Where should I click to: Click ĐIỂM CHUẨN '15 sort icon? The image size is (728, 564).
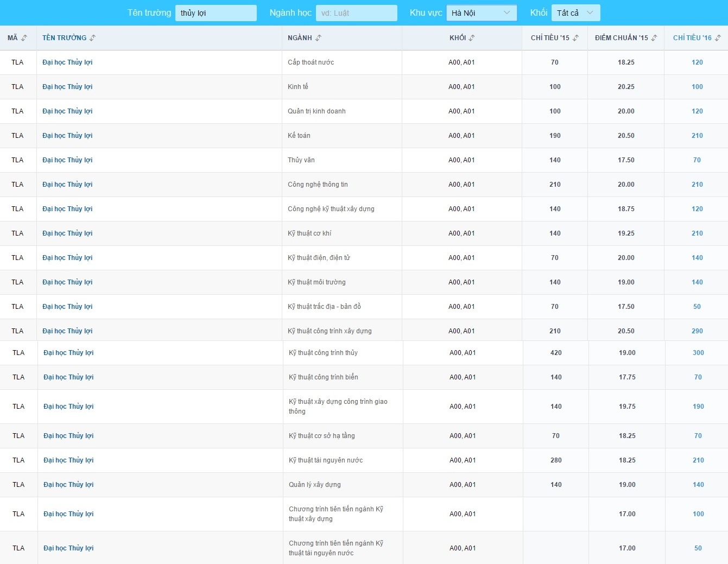tap(654, 38)
